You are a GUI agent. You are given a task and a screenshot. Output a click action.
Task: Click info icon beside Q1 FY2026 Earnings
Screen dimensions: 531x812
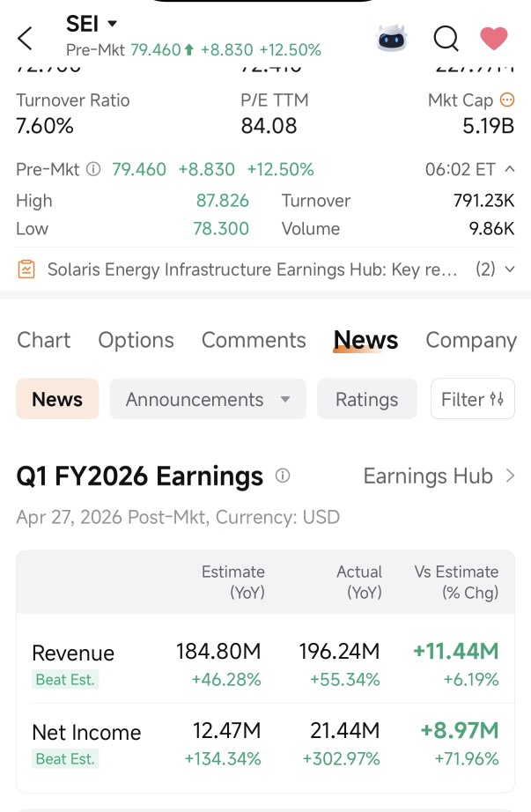283,476
